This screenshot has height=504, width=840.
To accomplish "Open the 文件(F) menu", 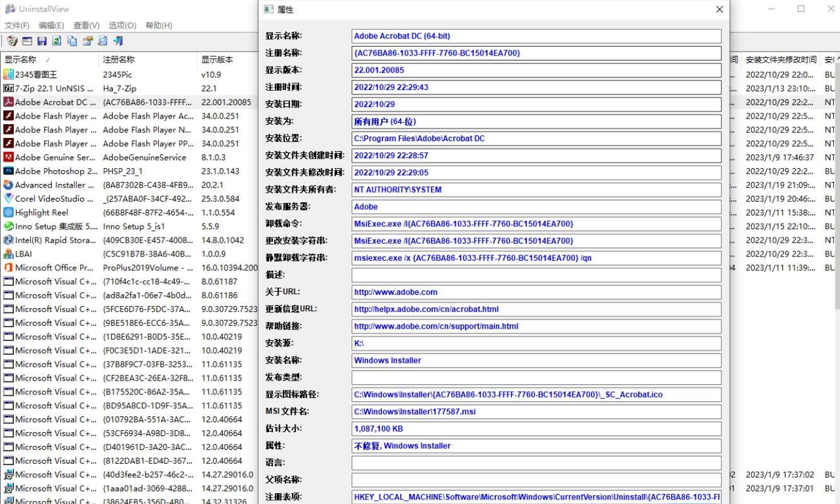I will [17, 25].
